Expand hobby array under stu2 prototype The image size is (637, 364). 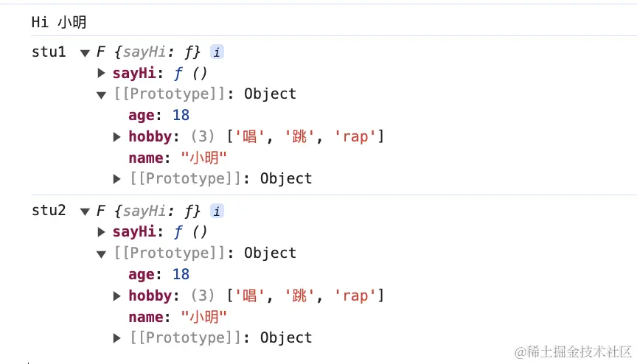coord(117,295)
